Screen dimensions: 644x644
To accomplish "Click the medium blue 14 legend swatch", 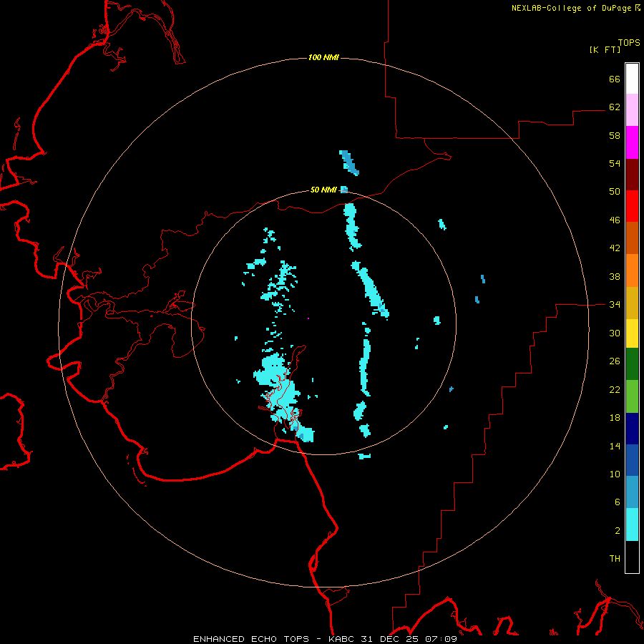I will (632, 460).
